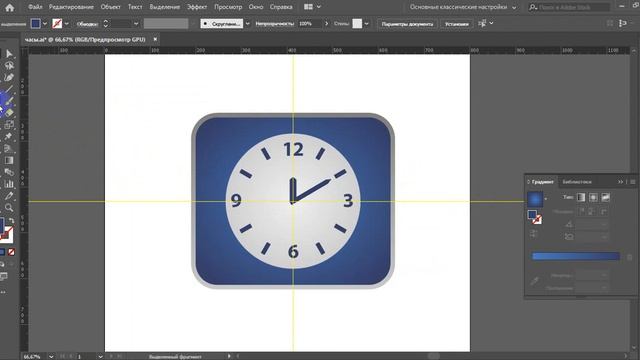Open the Выделение menu
Image resolution: width=640 pixels, height=360 pixels.
[164, 7]
